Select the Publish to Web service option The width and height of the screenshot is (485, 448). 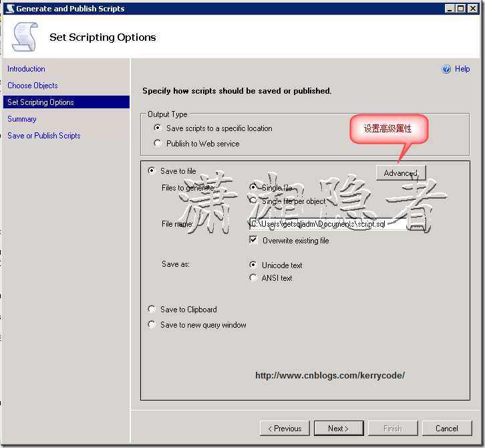coord(158,143)
